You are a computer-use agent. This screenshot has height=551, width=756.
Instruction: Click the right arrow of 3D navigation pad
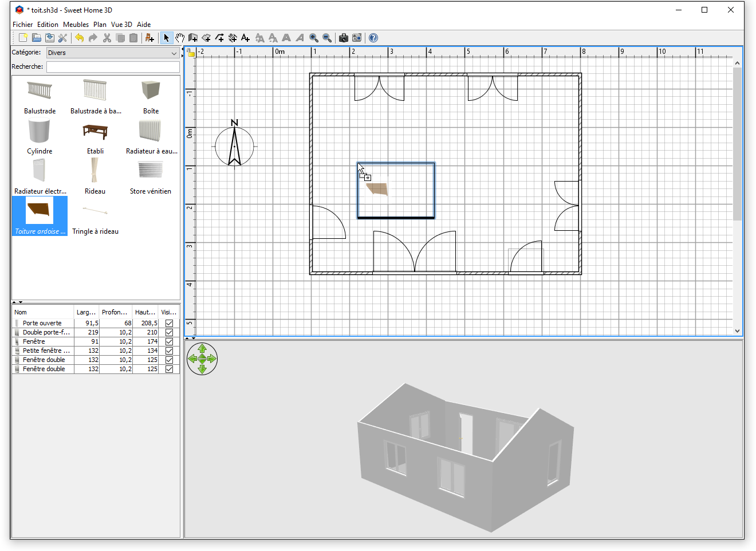click(x=212, y=359)
